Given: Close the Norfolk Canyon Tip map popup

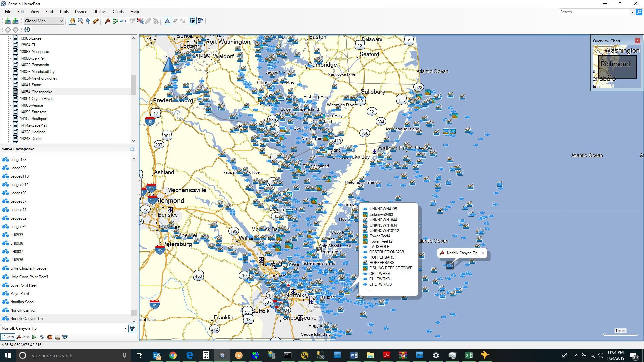Looking at the screenshot, I should pos(483,253).
